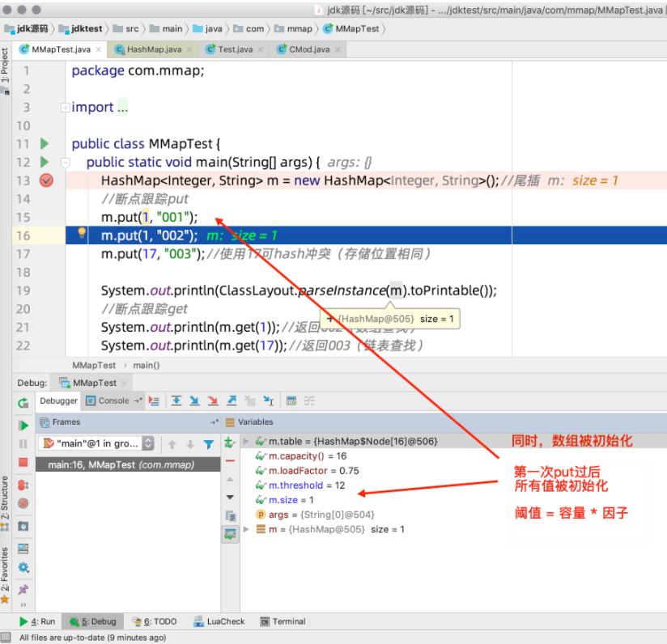Open the Structure side panel
The height and width of the screenshot is (644, 667).
click(5, 503)
